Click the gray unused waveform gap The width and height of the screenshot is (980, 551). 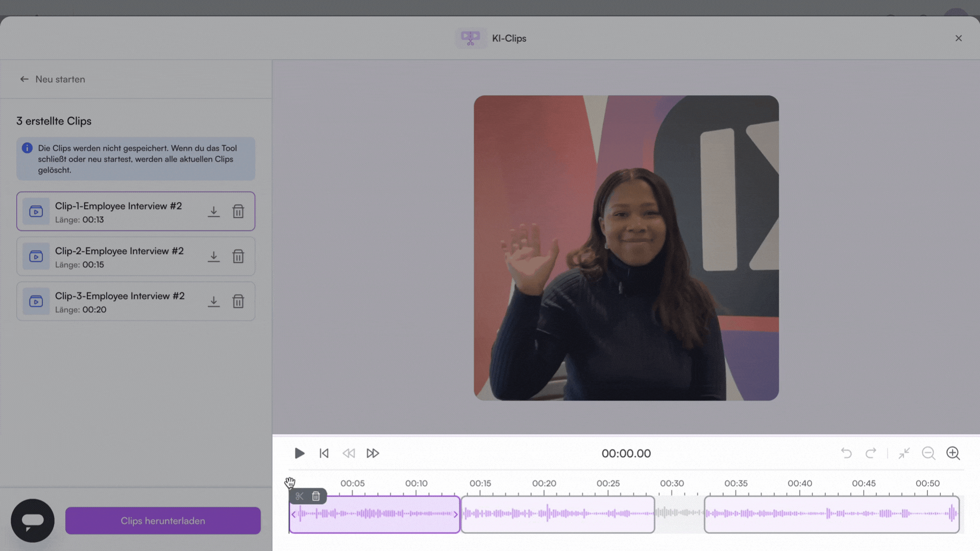(x=679, y=514)
